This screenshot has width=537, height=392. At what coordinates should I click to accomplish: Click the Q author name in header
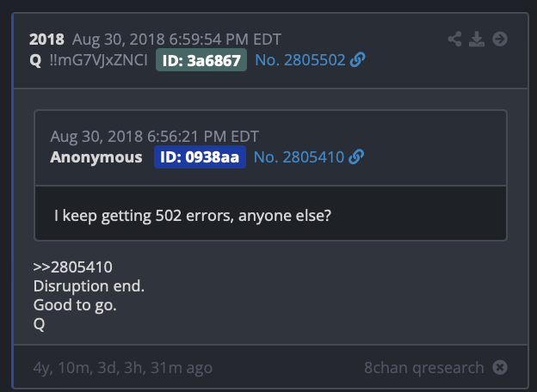(35, 60)
